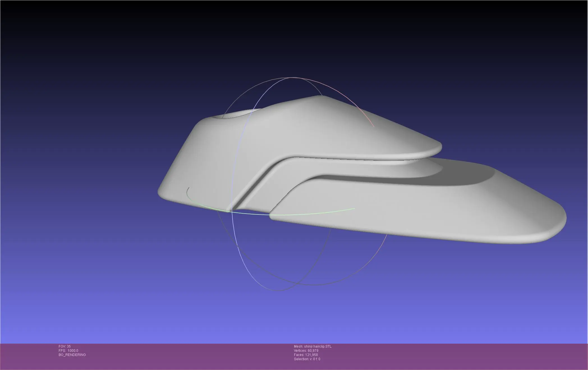Click the BO_RENDERING status label
The image size is (588, 370).
pos(72,355)
